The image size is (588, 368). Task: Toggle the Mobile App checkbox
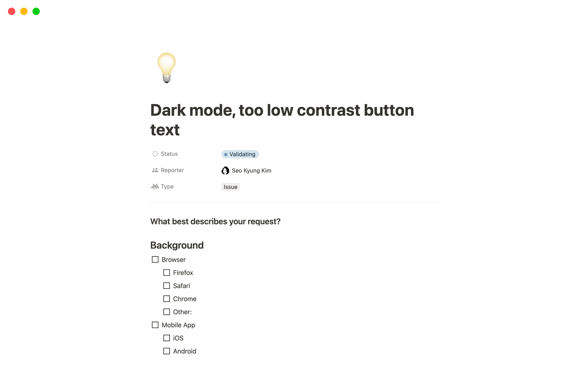(x=155, y=325)
